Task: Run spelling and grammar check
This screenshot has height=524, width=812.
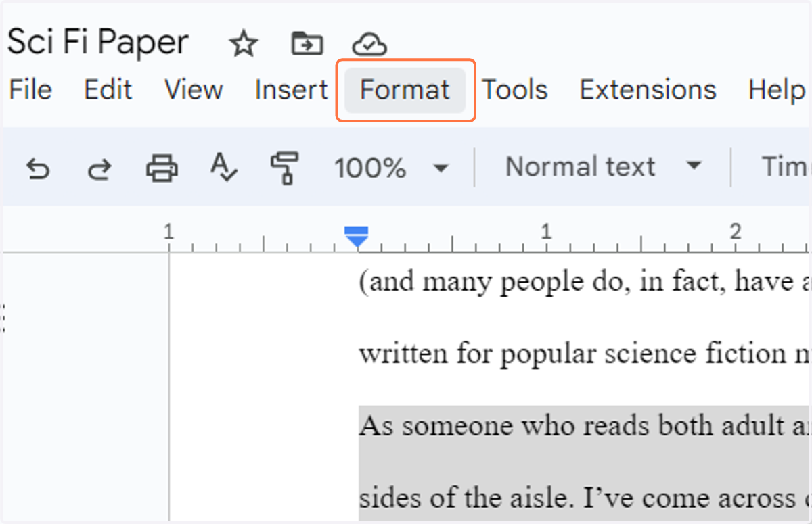Action: pos(223,168)
